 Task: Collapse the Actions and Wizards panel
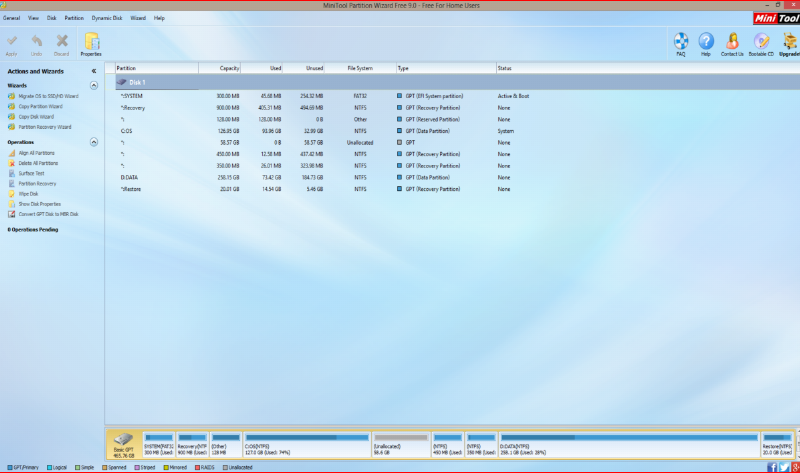94,71
